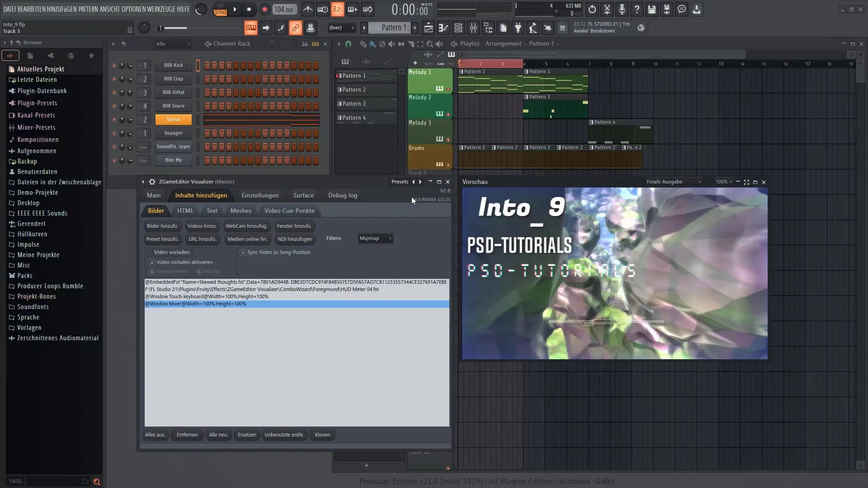Screen dimensions: 868x488
Task: Click the Browser panel icon
Action: coord(33,42)
